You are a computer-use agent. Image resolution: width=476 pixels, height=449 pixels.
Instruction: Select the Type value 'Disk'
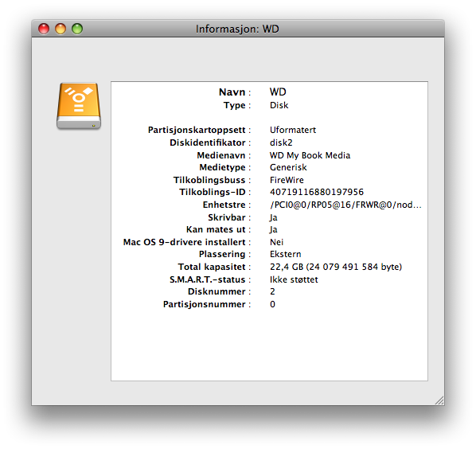[279, 105]
